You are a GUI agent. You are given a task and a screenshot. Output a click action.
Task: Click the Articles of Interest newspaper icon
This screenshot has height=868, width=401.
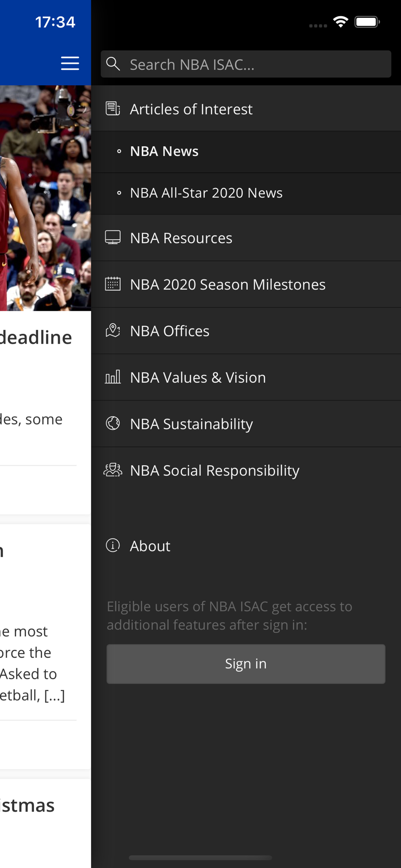click(113, 108)
